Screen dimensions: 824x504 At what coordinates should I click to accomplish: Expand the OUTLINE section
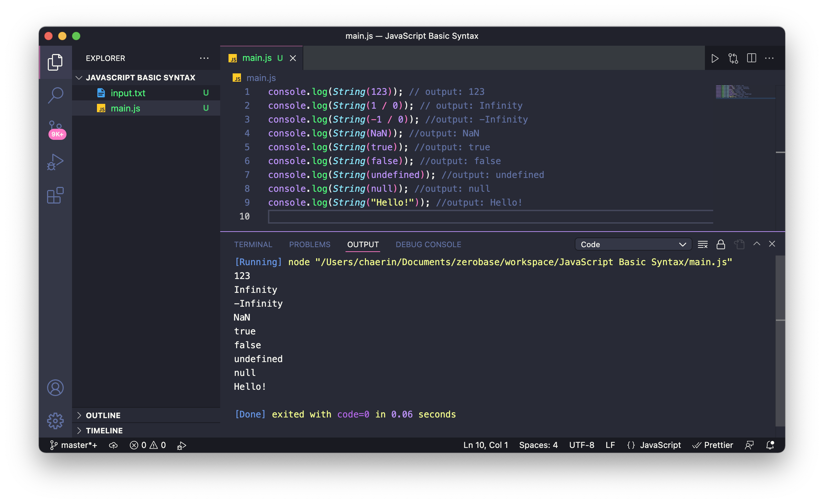(103, 415)
